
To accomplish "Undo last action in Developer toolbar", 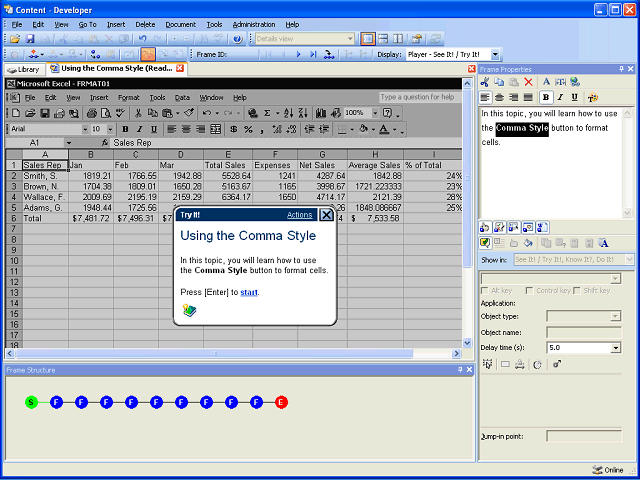I will coord(142,39).
